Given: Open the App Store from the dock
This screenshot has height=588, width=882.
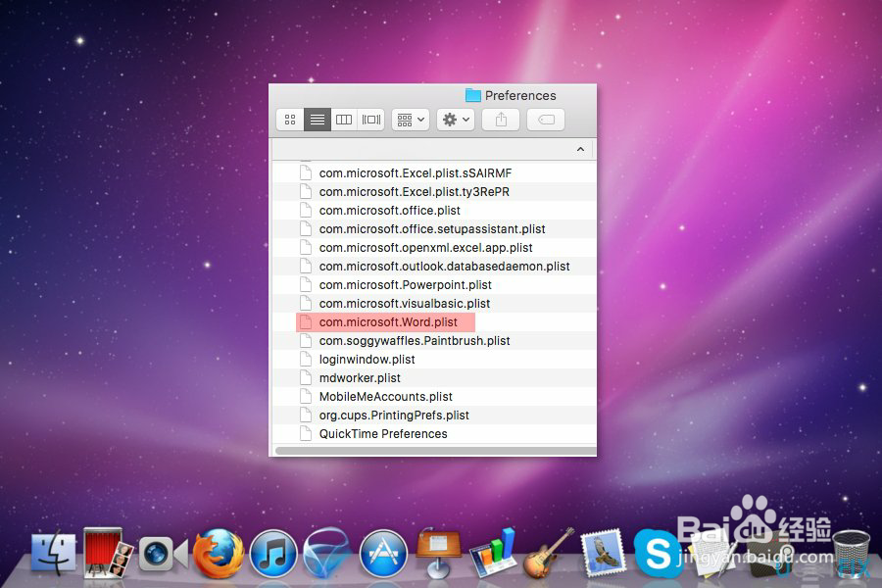Looking at the screenshot, I should [x=383, y=555].
